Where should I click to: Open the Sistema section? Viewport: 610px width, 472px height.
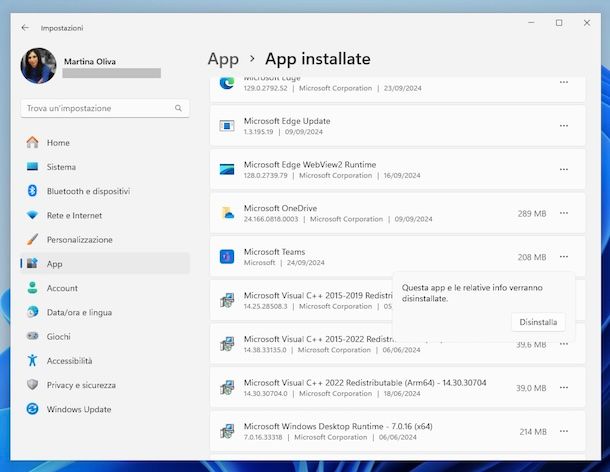click(105, 167)
